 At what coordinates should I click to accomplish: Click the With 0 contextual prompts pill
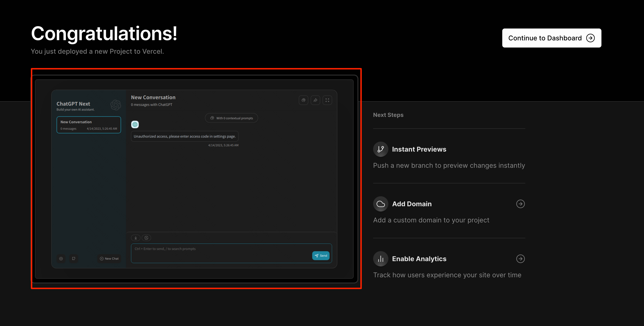[231, 118]
